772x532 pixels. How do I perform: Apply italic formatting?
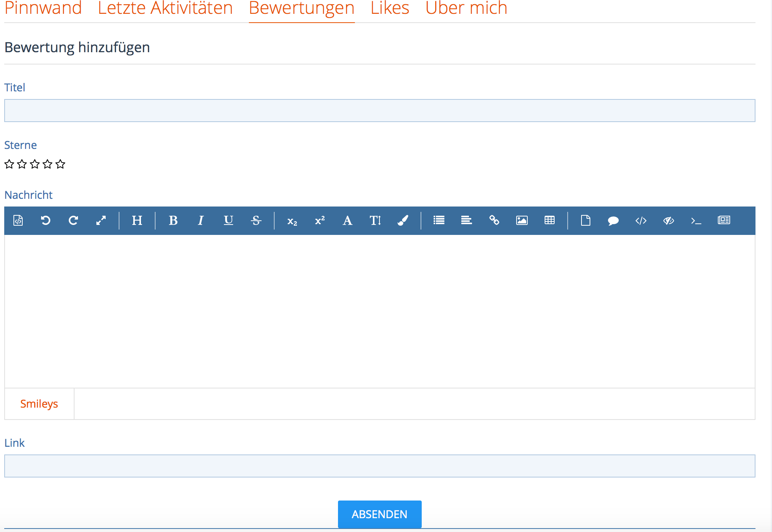[200, 220]
